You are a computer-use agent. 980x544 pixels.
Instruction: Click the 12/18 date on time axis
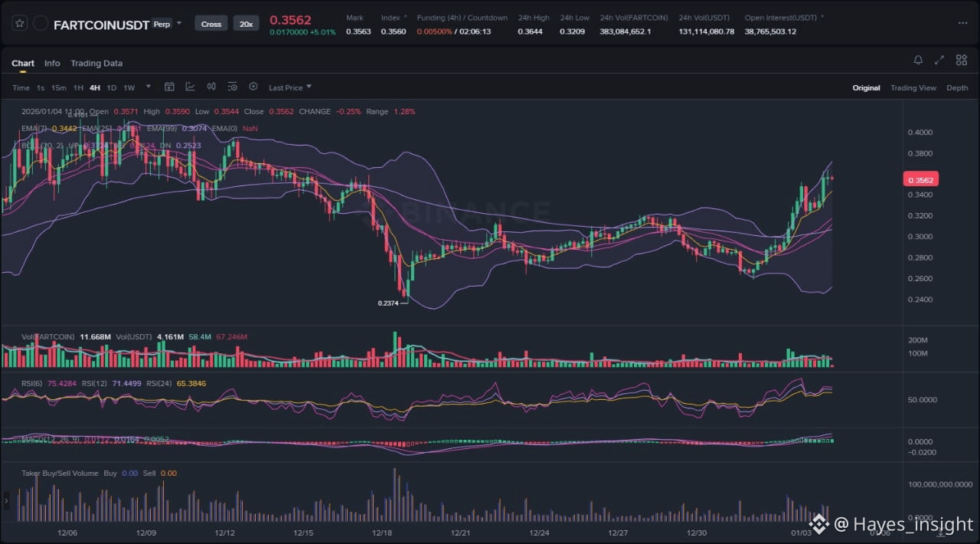coord(382,533)
